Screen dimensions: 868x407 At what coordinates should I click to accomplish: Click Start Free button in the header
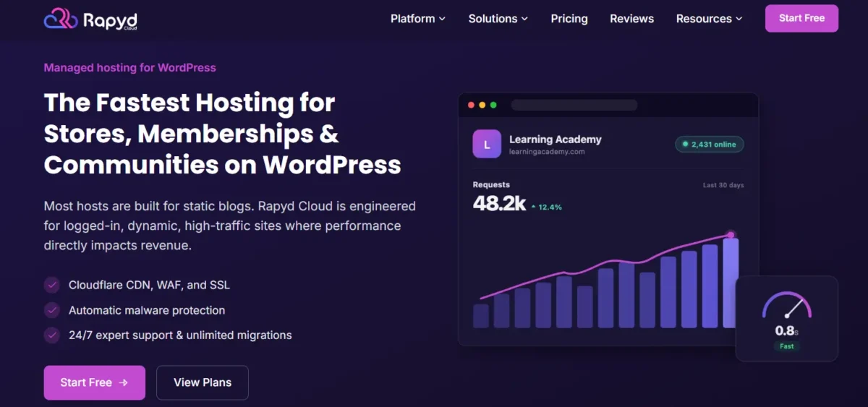801,18
